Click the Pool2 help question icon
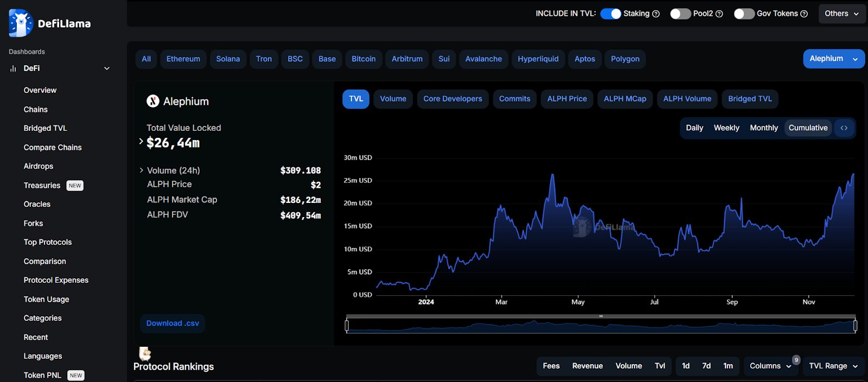The height and width of the screenshot is (382, 868). (x=719, y=14)
